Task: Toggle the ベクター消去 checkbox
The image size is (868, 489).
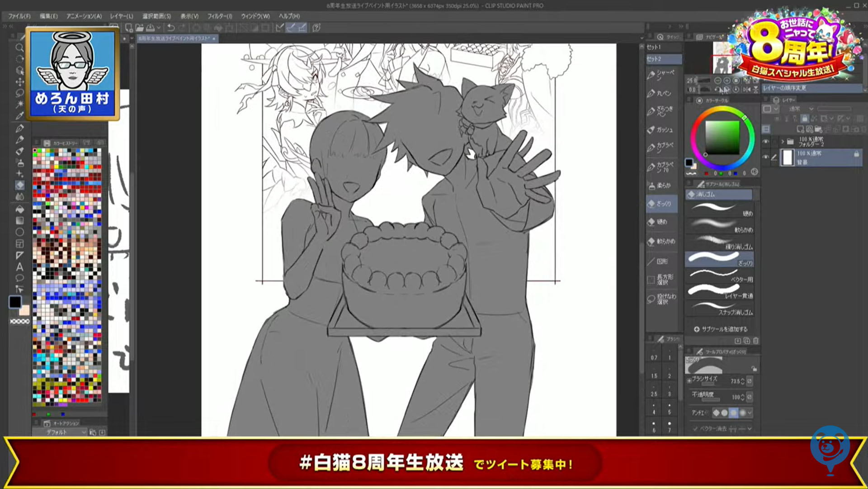Action: click(x=695, y=428)
